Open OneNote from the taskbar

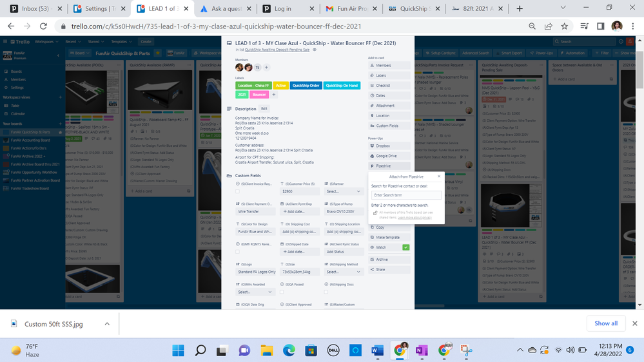point(422,350)
